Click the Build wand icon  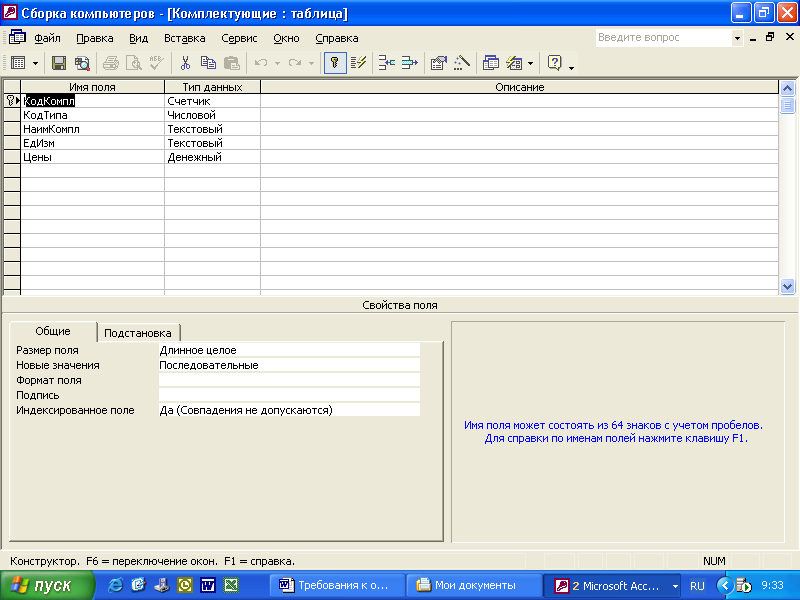pyautogui.click(x=461, y=63)
